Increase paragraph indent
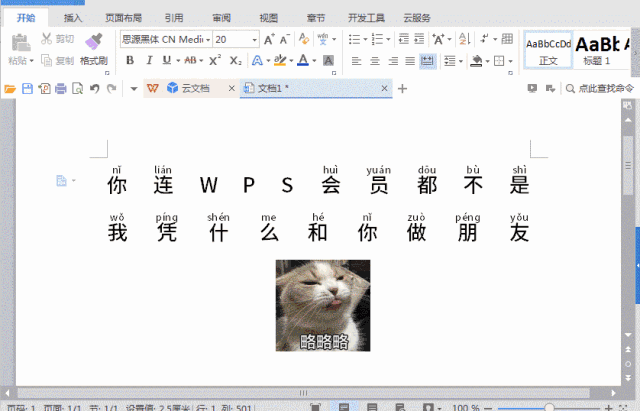This screenshot has width=640, height=411. [x=419, y=39]
